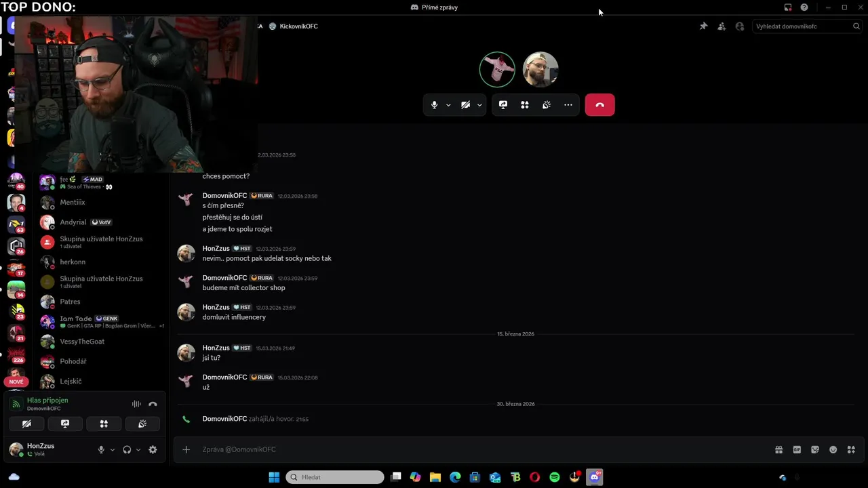Viewport: 868px width, 488px height.
Task: Open DM with VessyTheGoat
Action: [102, 342]
